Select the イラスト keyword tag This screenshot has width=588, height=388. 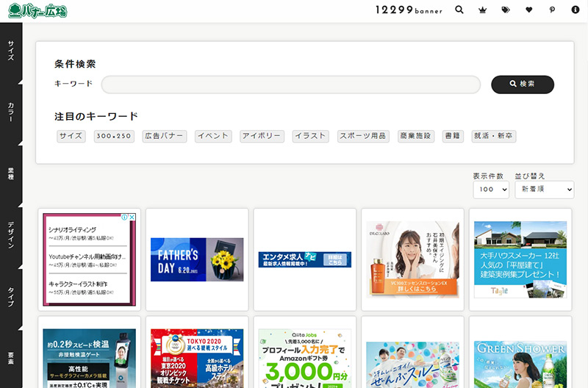pos(310,136)
